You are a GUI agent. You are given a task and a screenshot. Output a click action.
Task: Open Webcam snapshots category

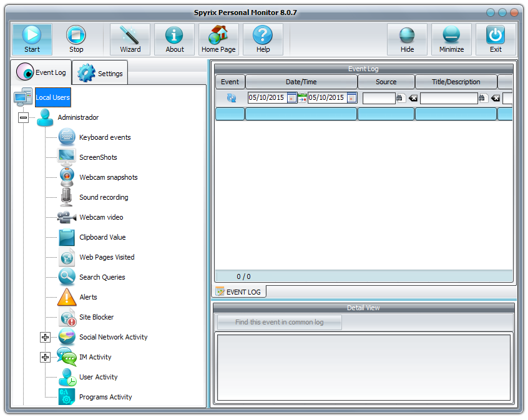(109, 177)
